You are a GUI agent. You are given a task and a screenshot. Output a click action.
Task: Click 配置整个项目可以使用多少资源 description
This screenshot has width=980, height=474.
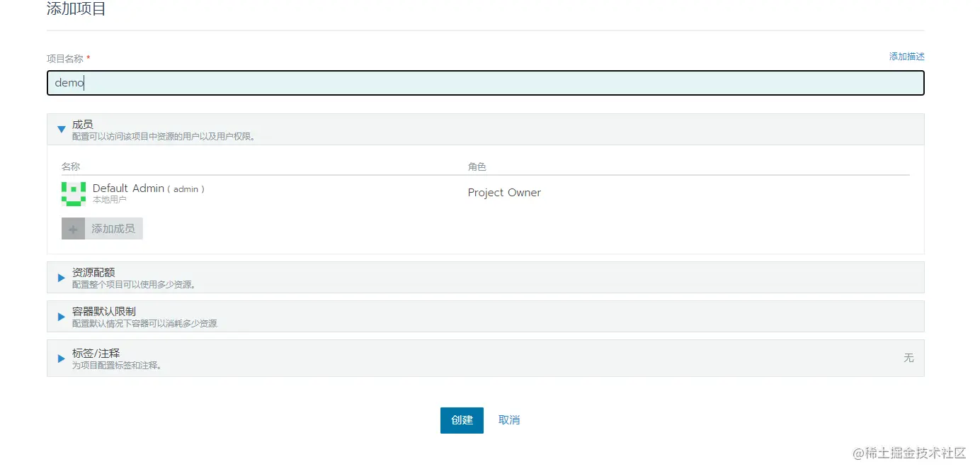[x=134, y=285]
